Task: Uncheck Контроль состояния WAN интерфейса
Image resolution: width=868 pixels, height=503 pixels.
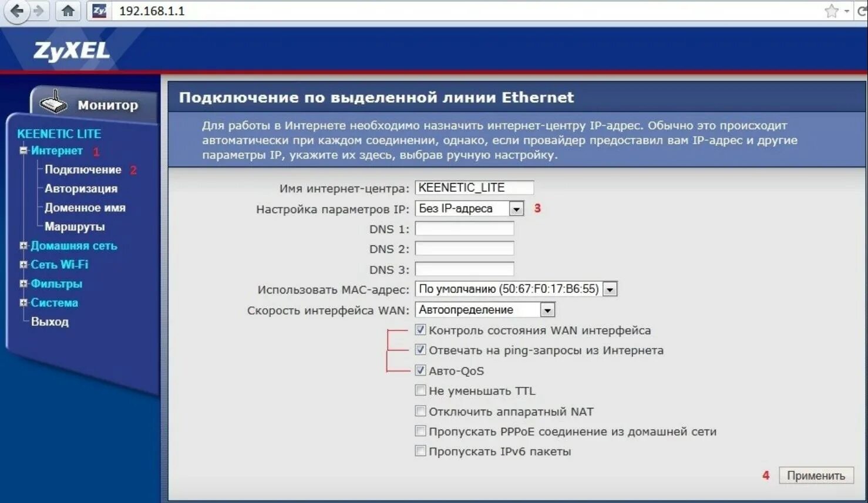Action: (420, 330)
